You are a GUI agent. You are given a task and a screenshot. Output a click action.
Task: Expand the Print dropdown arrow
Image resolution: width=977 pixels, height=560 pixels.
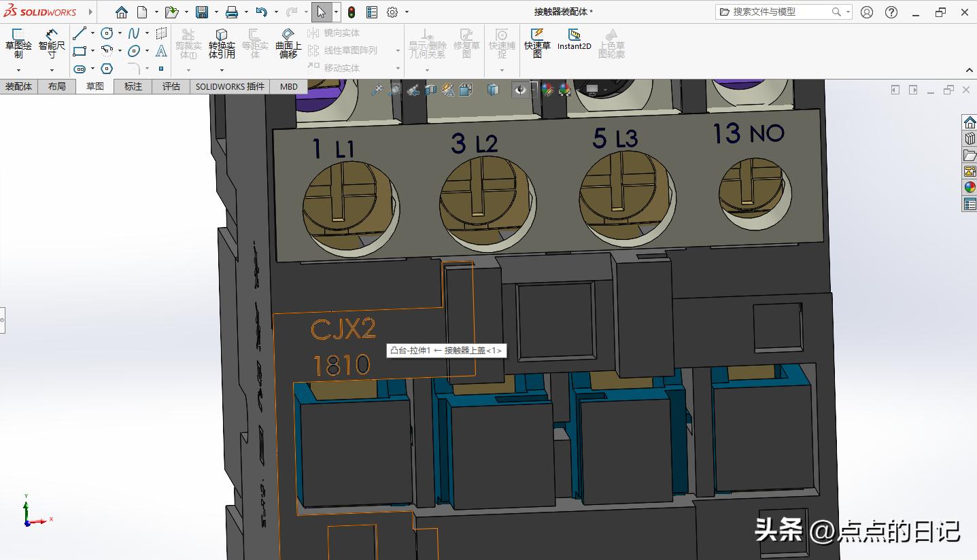(246, 12)
